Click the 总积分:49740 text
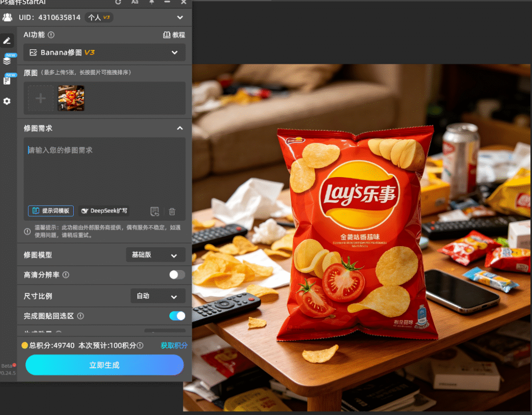 coord(52,345)
